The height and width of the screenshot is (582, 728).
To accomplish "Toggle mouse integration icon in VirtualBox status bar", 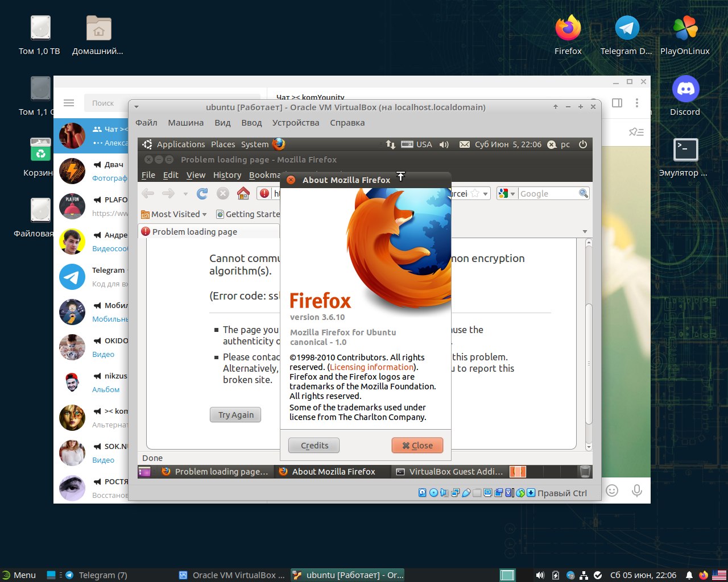I will point(520,493).
